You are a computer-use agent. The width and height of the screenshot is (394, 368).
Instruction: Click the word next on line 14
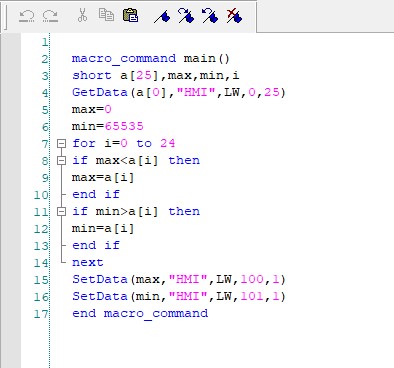coord(88,262)
